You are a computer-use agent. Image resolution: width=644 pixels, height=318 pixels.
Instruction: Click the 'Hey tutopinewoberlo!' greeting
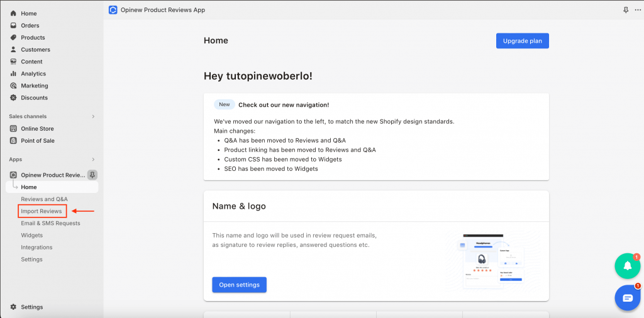pyautogui.click(x=258, y=76)
